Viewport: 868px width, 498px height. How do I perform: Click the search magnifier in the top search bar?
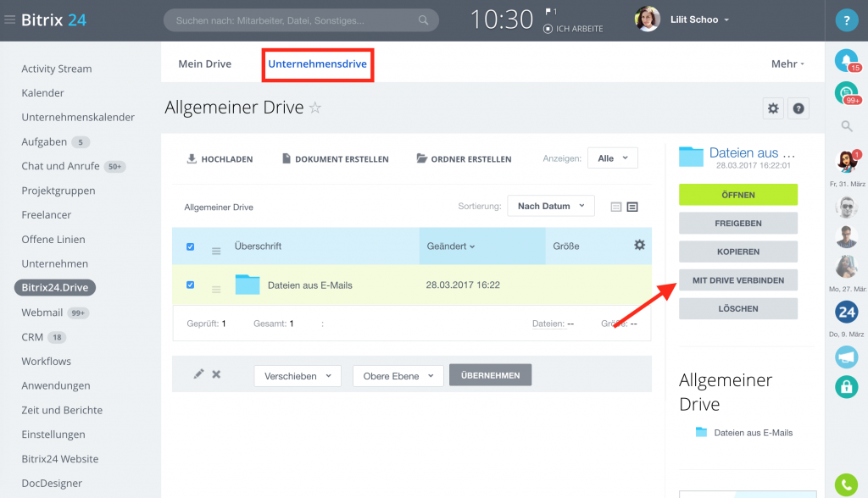coord(424,20)
